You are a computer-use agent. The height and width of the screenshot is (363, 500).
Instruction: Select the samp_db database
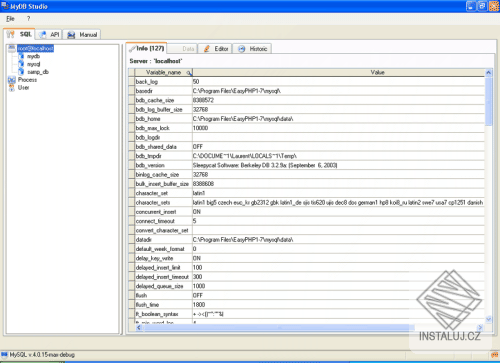point(38,72)
